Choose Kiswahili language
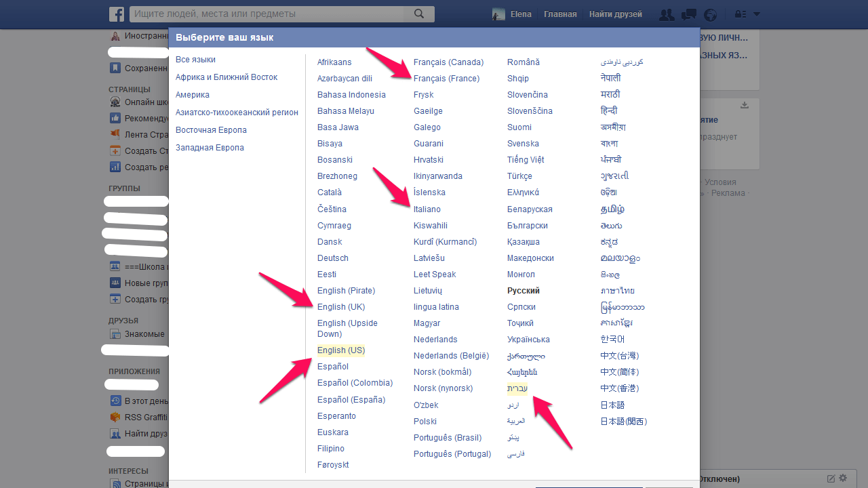This screenshot has height=488, width=868. 431,226
